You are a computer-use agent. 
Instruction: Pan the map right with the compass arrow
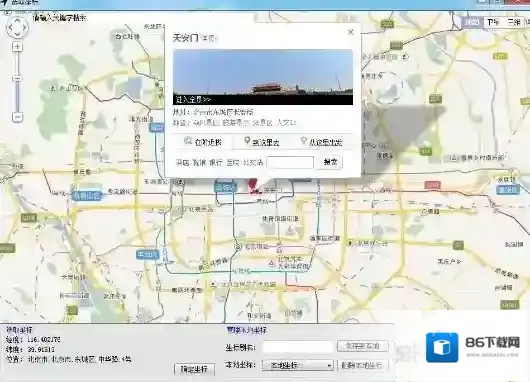[25, 27]
